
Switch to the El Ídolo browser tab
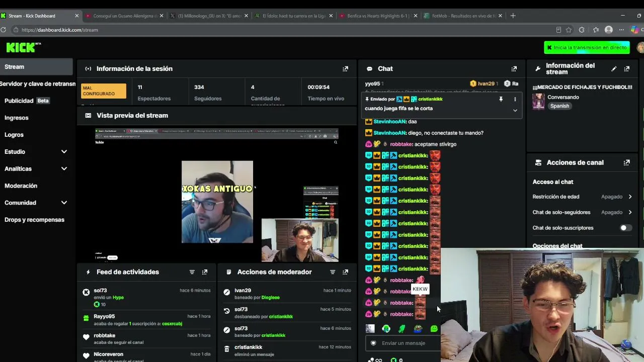pyautogui.click(x=293, y=16)
